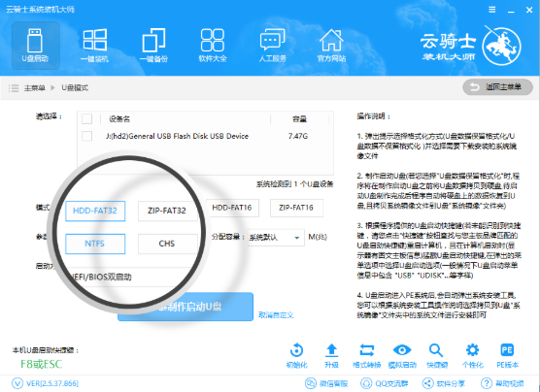Image resolution: width=540 pixels, height=392 pixels.
Task: Select the ZIP-FAT32 mode option
Action: [x=167, y=211]
